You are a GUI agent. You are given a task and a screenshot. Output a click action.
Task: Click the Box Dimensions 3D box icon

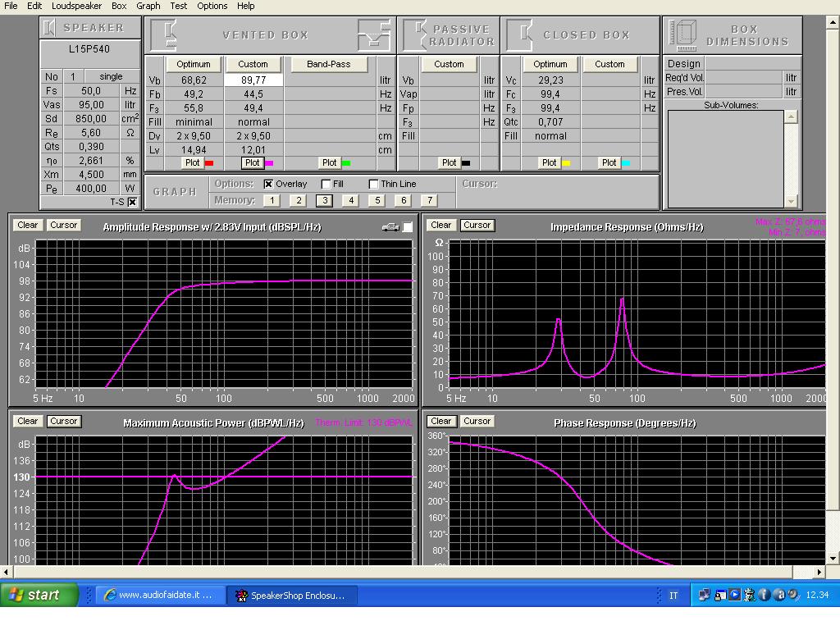pyautogui.click(x=683, y=35)
